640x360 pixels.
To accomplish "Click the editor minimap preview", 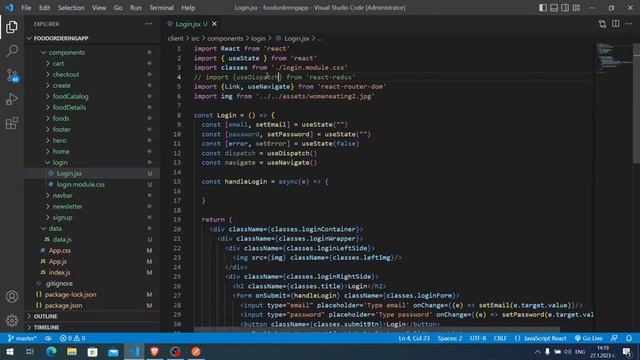I will (x=613, y=57).
